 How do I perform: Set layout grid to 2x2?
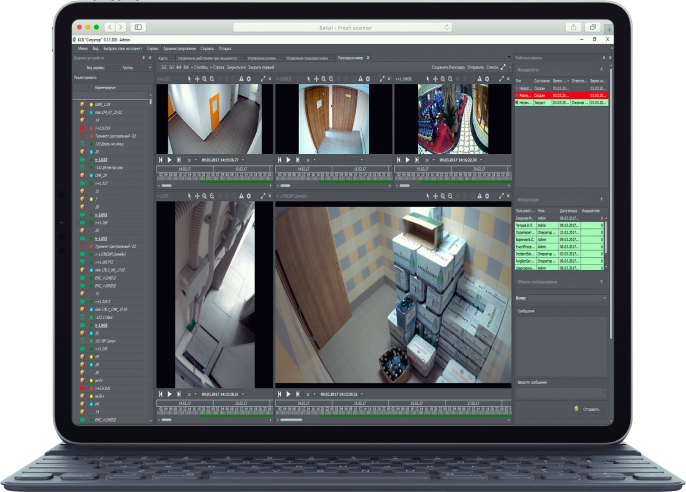click(164, 67)
